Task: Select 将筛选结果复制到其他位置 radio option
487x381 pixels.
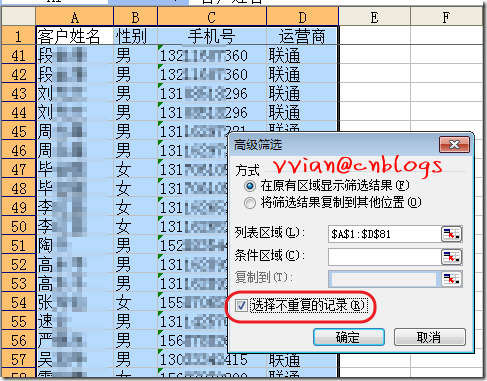Action: point(250,202)
